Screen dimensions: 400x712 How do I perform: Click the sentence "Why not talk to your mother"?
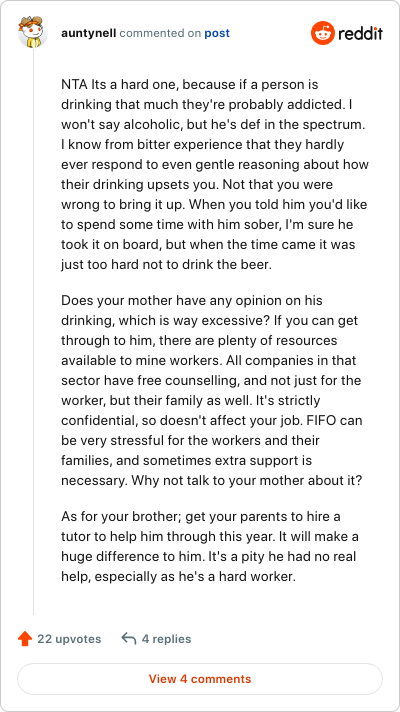[247, 480]
